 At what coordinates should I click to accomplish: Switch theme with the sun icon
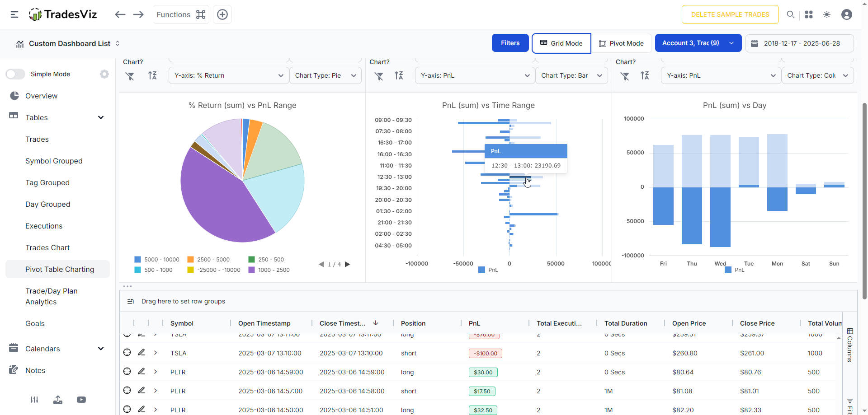[x=827, y=14]
